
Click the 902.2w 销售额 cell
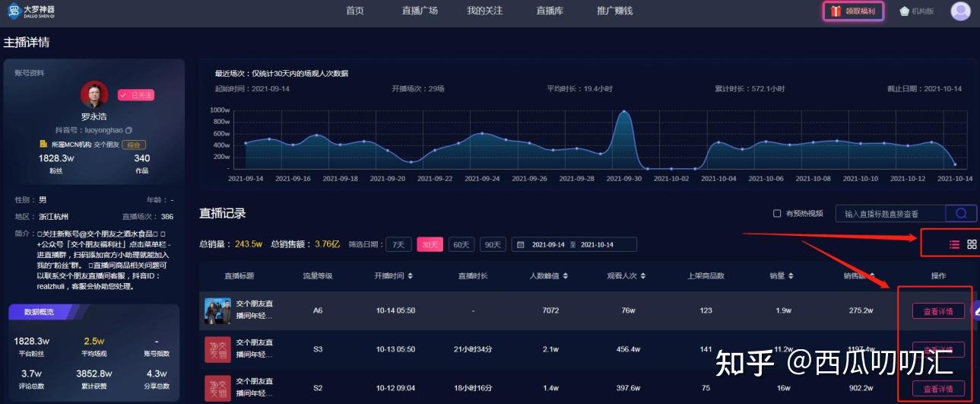pyautogui.click(x=861, y=388)
